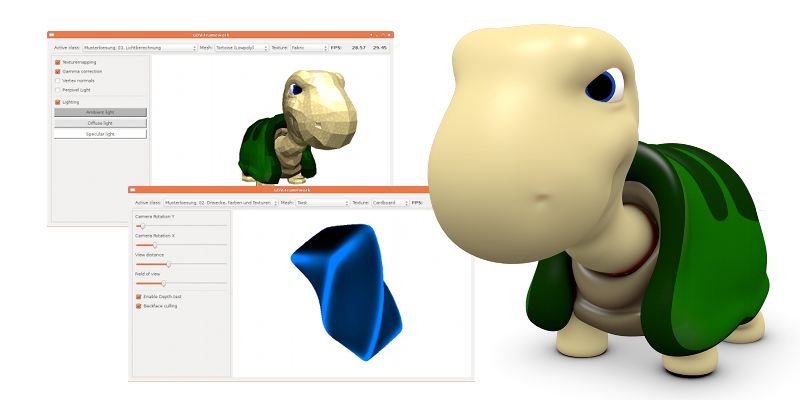This screenshot has width=800, height=400.
Task: Expand the Texture dropdown showing Fabric
Action: [307, 47]
